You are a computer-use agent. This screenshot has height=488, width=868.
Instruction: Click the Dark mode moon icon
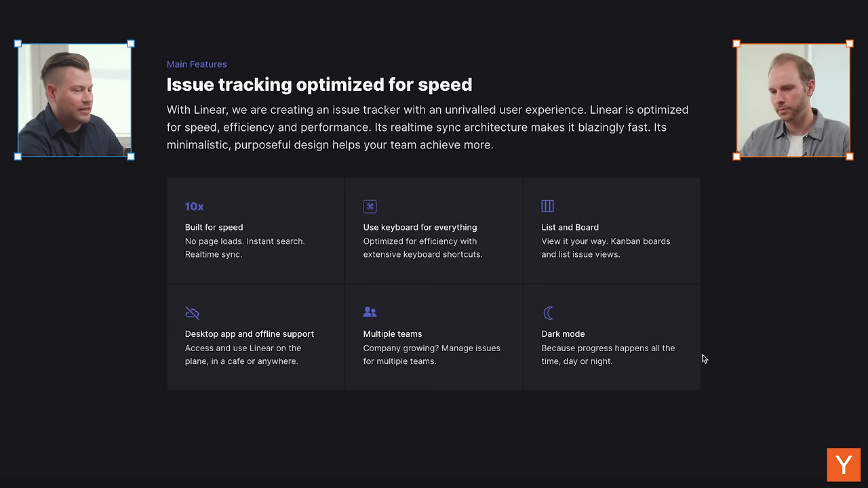click(x=548, y=312)
